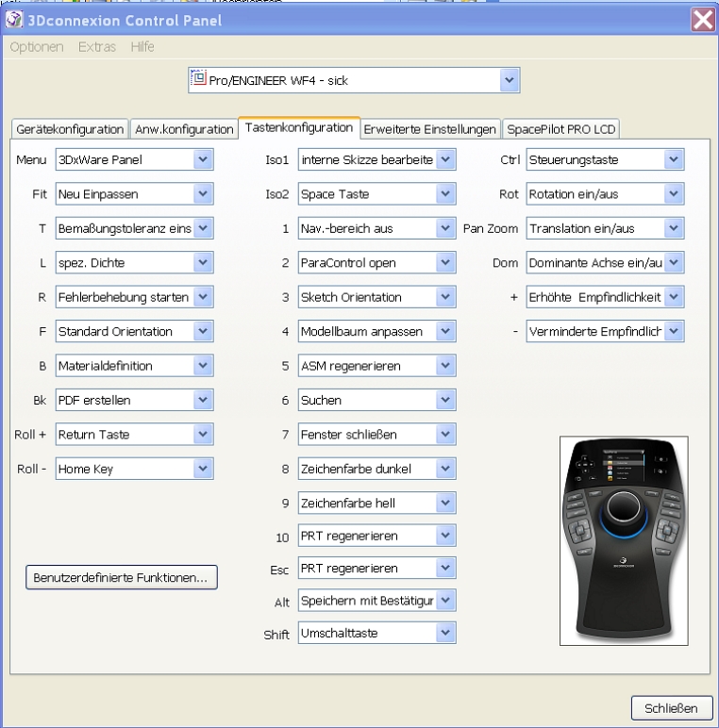Click the Benutzerdefinierte Funktionen... button
The image size is (719, 728).
click(121, 577)
